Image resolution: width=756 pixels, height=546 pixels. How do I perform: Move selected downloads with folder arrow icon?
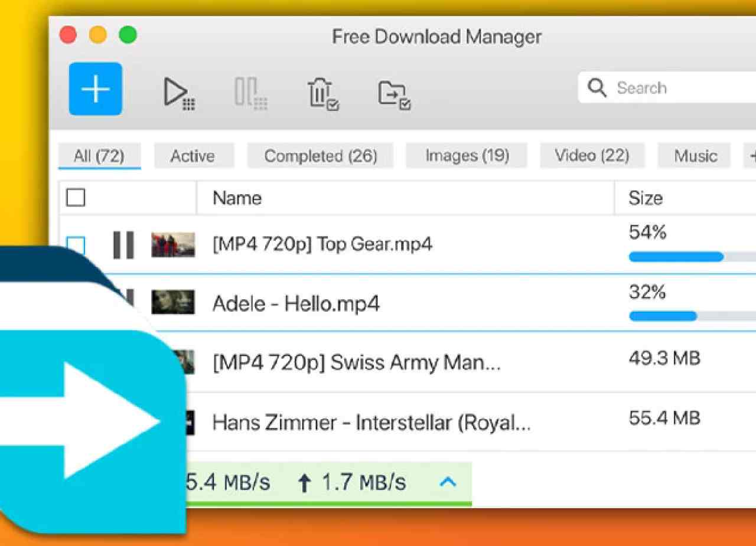point(395,96)
